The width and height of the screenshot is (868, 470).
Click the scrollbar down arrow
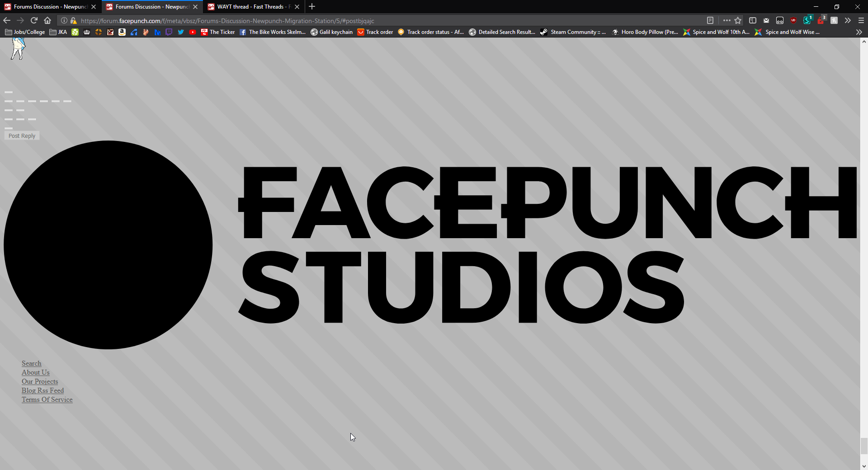(x=864, y=466)
